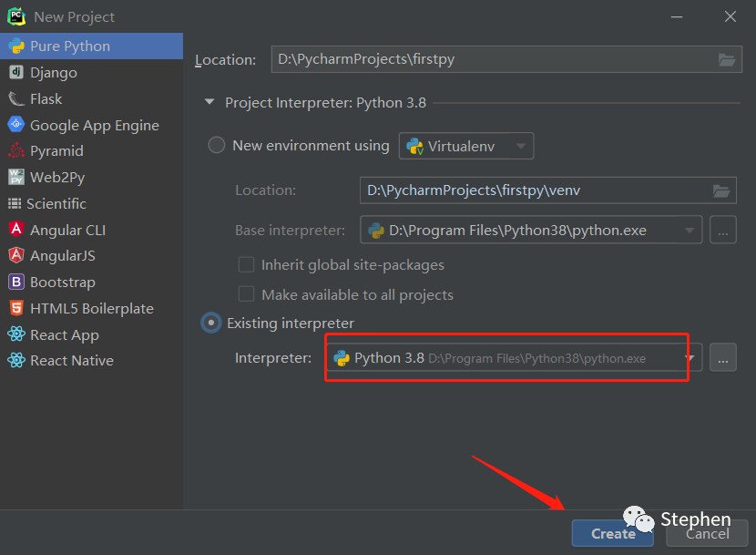Viewport: 756px width, 555px height.
Task: Browse folder for project Location
Action: pyautogui.click(x=727, y=60)
